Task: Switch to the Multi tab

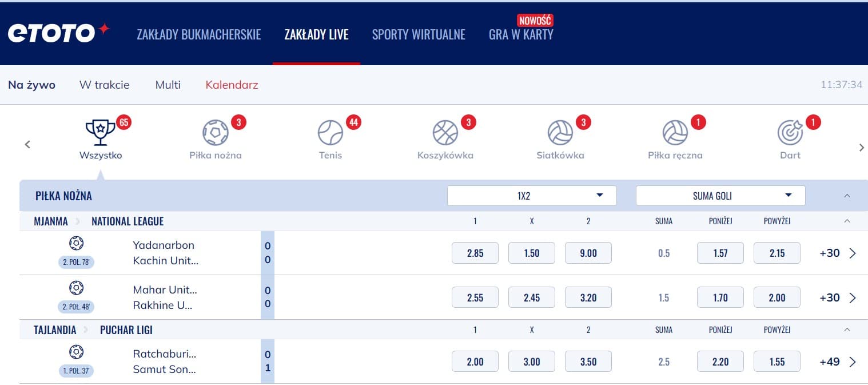Action: click(x=168, y=85)
